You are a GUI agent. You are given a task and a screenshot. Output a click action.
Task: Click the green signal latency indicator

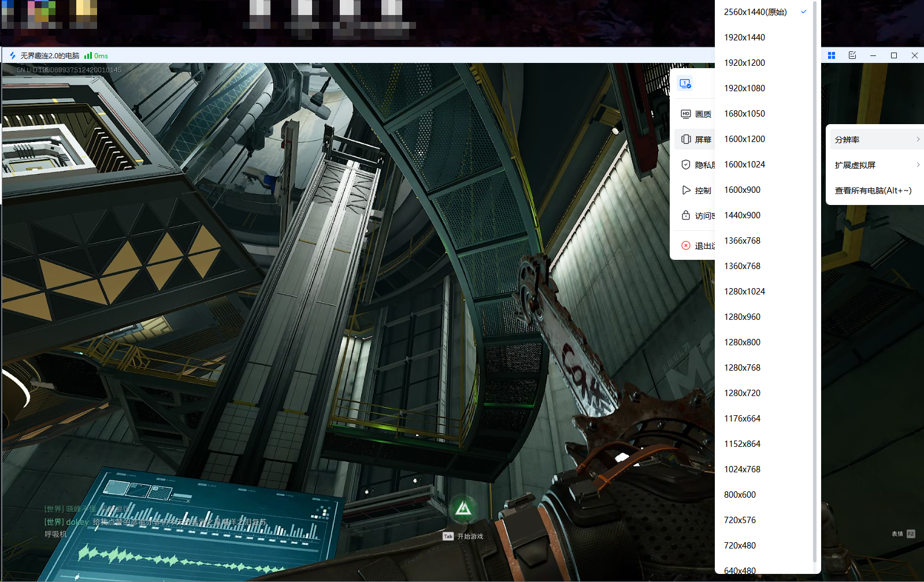[x=96, y=56]
